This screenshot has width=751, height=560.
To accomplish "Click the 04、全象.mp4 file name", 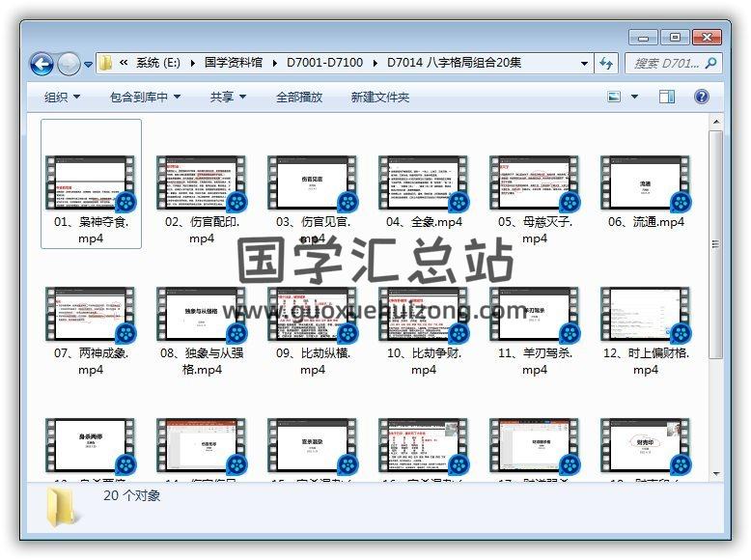I will click(x=424, y=222).
